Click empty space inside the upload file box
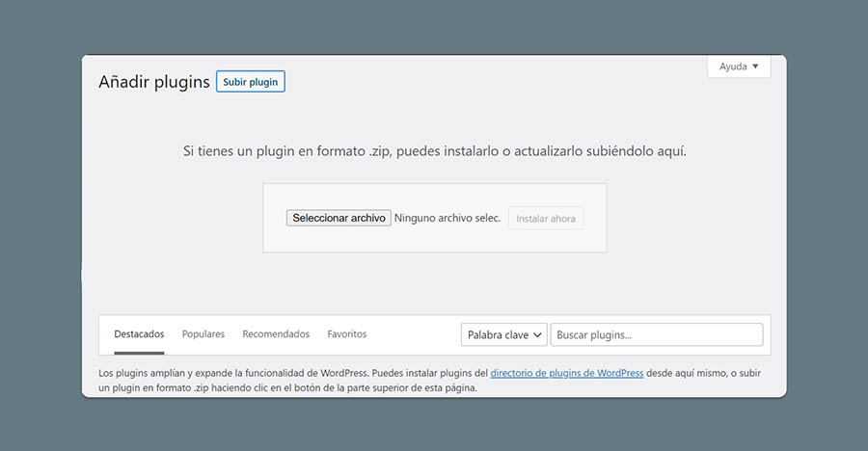 [434, 241]
